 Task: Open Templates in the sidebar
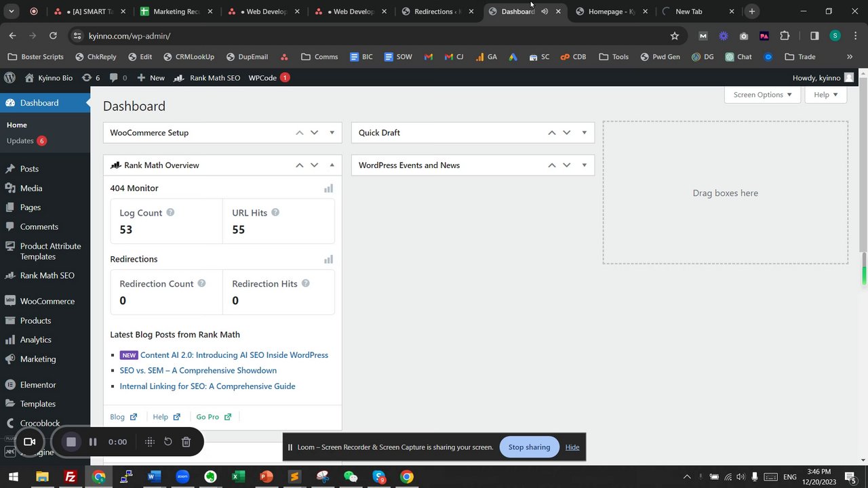(38, 404)
